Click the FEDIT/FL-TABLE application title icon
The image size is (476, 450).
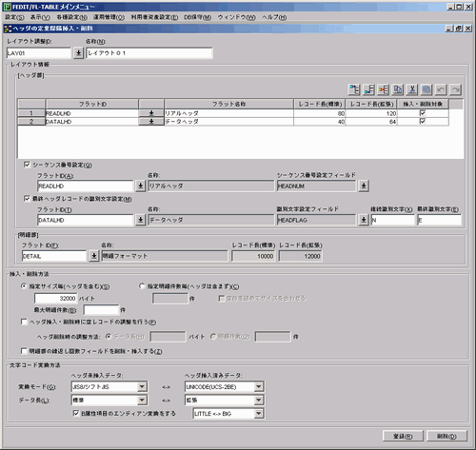[7, 7]
